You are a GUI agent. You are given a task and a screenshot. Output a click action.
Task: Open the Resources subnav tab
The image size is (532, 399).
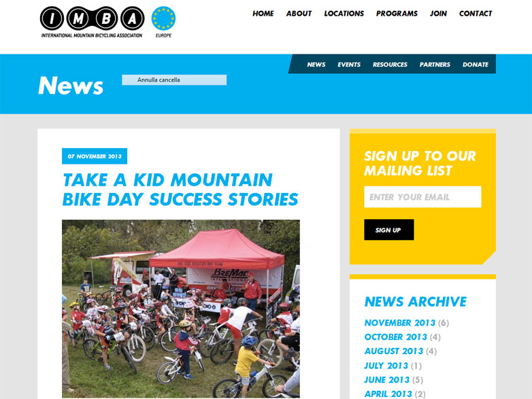point(390,65)
